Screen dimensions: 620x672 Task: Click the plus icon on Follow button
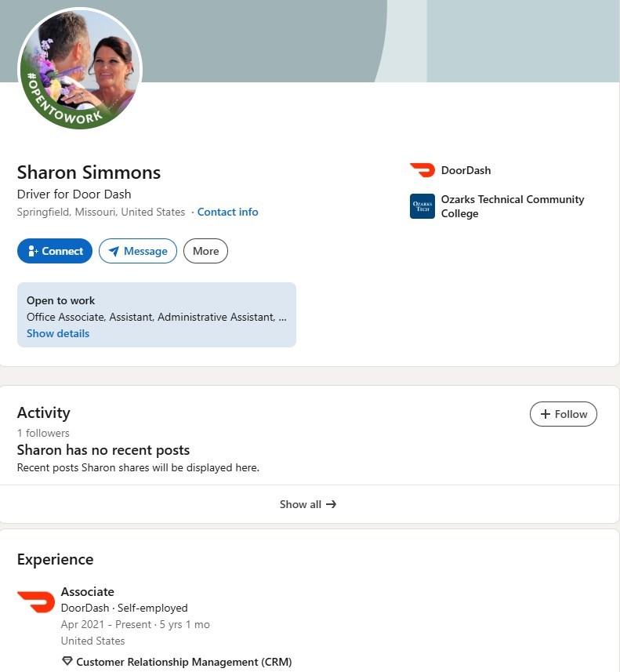[x=546, y=414]
